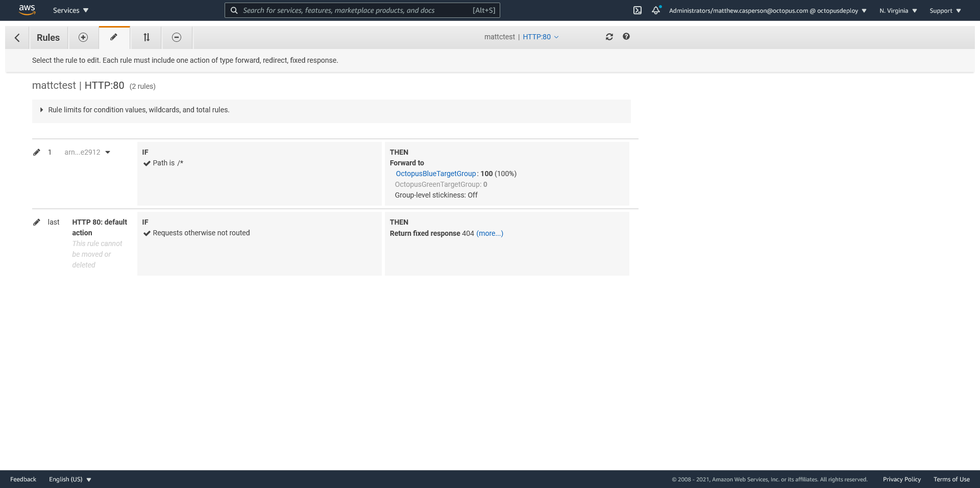980x488 pixels.
Task: Go to AWS console home logo
Action: 27,10
